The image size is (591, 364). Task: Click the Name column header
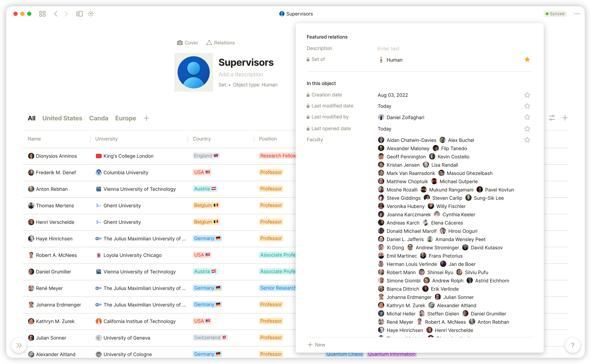click(34, 139)
